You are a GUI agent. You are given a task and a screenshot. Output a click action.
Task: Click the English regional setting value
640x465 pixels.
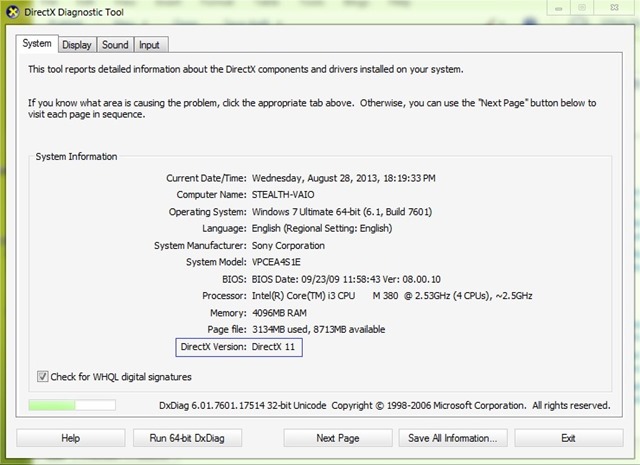click(322, 229)
